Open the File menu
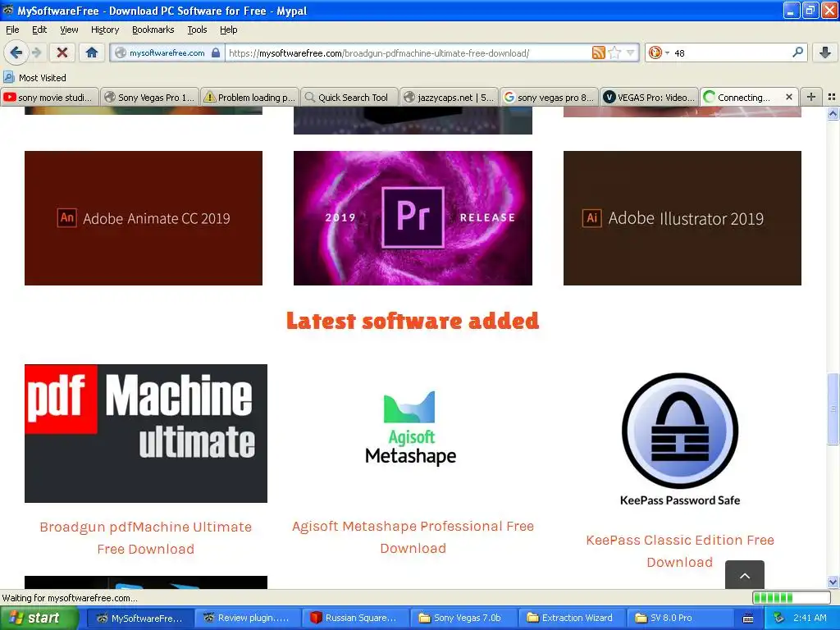 [x=12, y=30]
